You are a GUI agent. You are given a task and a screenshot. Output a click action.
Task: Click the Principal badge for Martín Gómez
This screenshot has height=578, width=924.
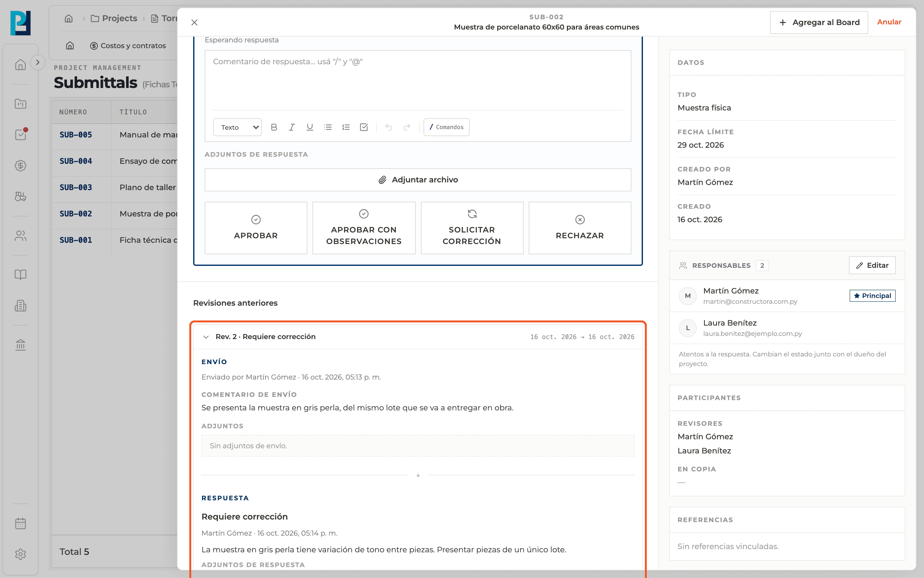(872, 296)
